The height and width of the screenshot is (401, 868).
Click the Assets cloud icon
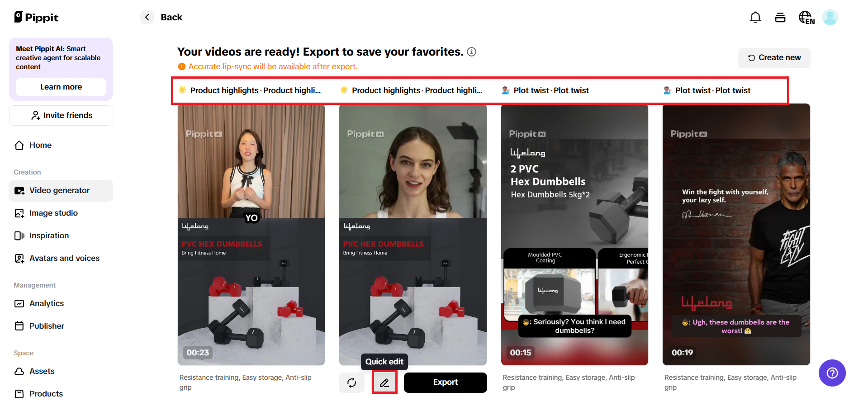(x=19, y=371)
